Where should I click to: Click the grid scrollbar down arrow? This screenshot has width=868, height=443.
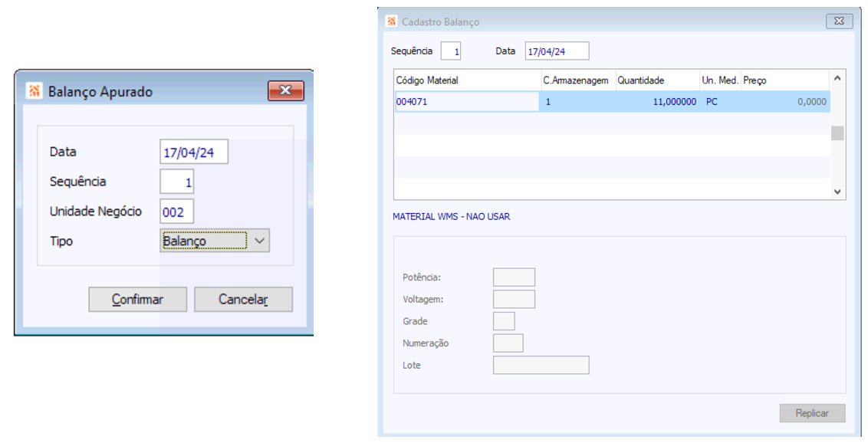(837, 192)
